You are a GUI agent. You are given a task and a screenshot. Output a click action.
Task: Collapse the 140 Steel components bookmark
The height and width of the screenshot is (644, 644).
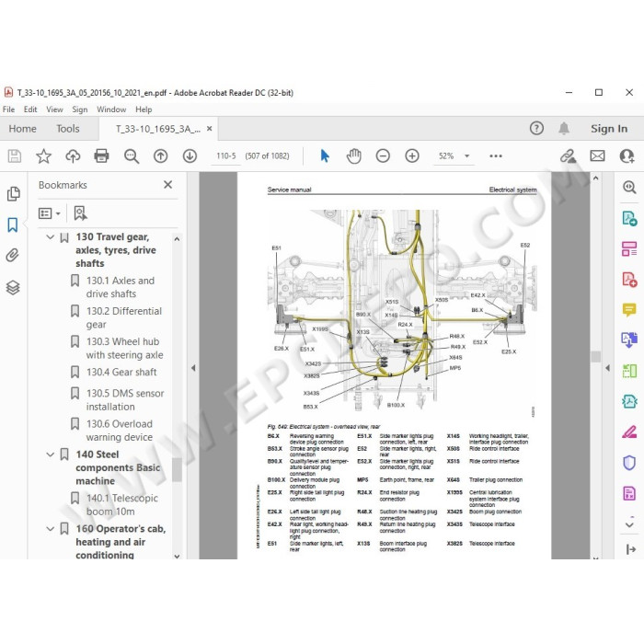click(50, 454)
